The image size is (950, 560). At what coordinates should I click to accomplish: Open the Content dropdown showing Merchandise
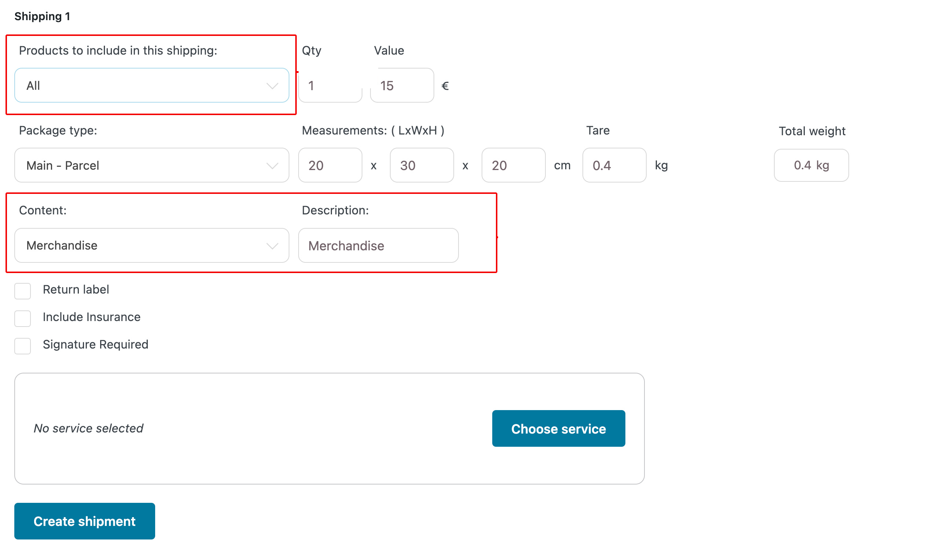pyautogui.click(x=143, y=246)
